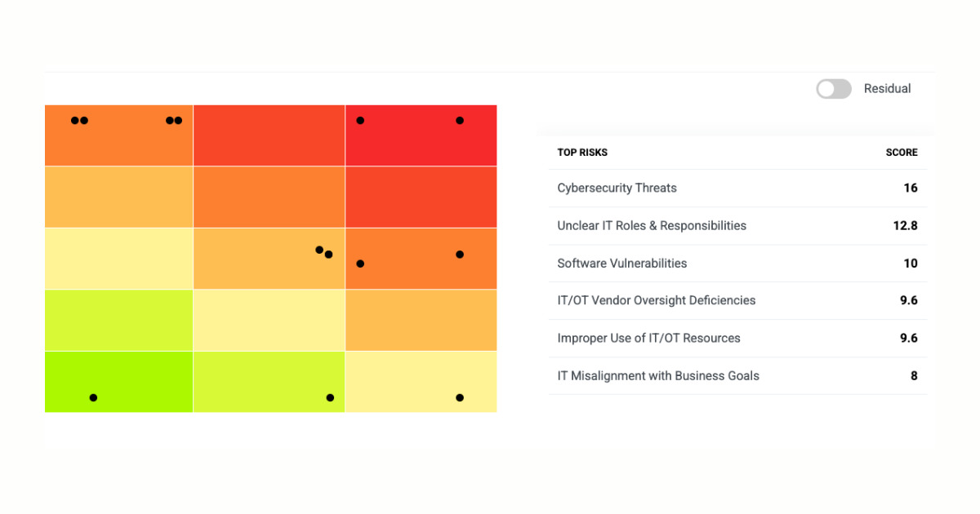Select the dot in the bright green cell

tap(93, 398)
